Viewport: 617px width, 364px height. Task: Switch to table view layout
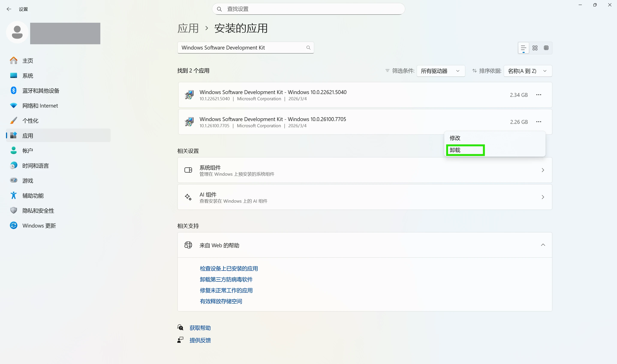point(546,48)
